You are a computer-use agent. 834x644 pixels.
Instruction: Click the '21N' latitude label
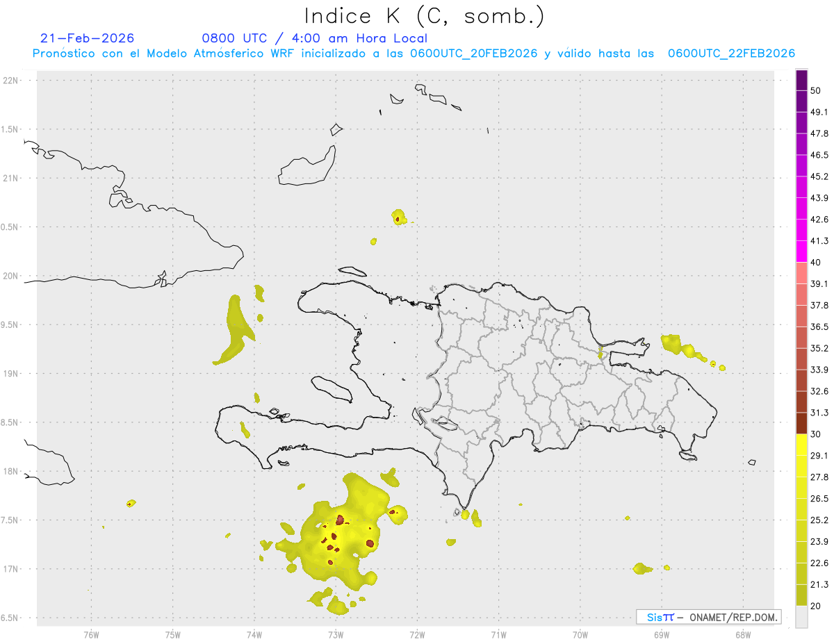click(x=11, y=179)
